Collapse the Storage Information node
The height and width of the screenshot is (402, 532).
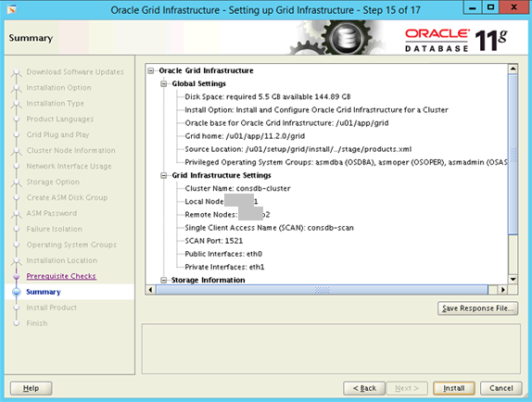click(164, 280)
